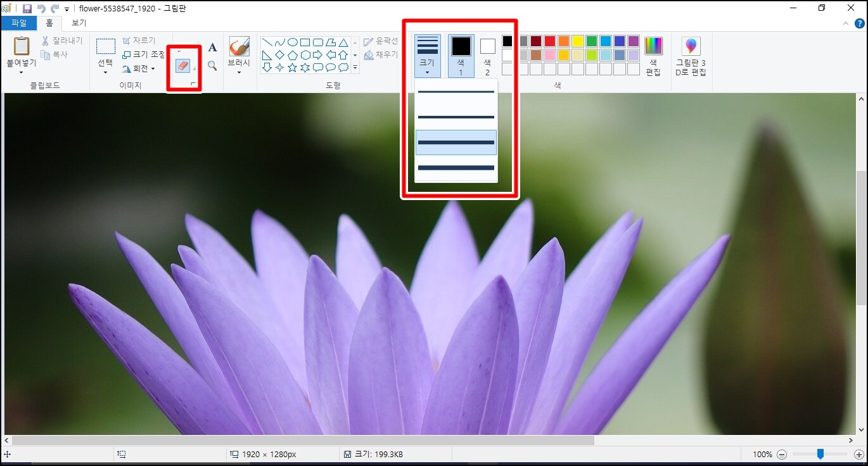Screen dimensions: 868x466
Task: Select the Polygon shape
Action: coord(331,42)
